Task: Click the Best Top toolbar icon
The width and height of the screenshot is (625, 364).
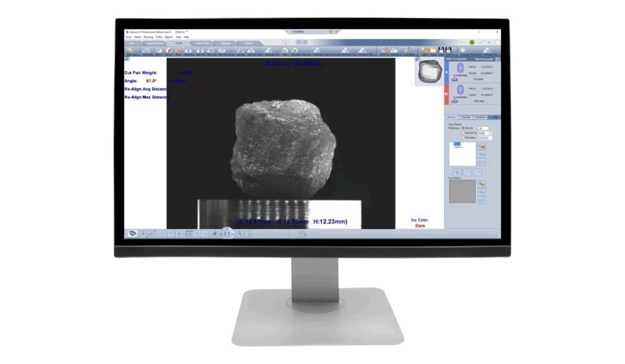Action: (385, 51)
